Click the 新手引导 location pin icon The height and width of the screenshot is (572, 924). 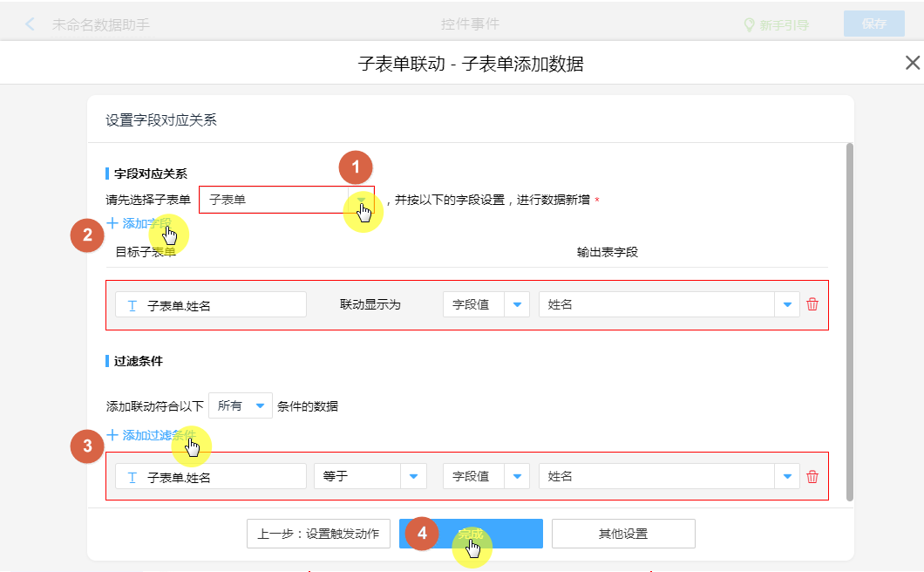click(x=748, y=24)
